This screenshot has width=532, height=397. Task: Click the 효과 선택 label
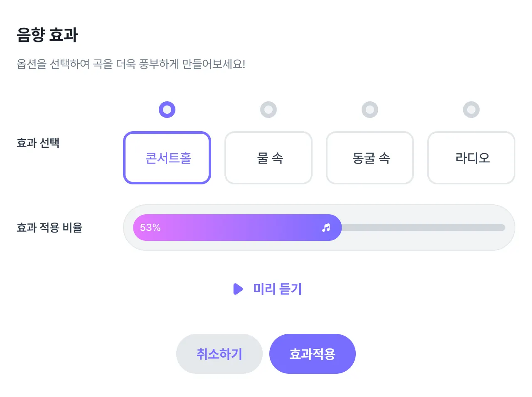pos(38,143)
